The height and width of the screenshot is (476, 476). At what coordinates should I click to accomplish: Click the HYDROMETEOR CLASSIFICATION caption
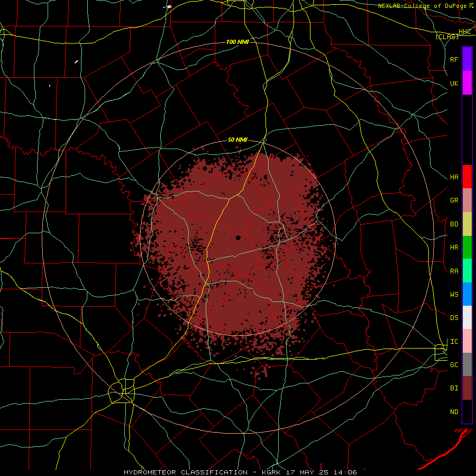(x=186, y=472)
